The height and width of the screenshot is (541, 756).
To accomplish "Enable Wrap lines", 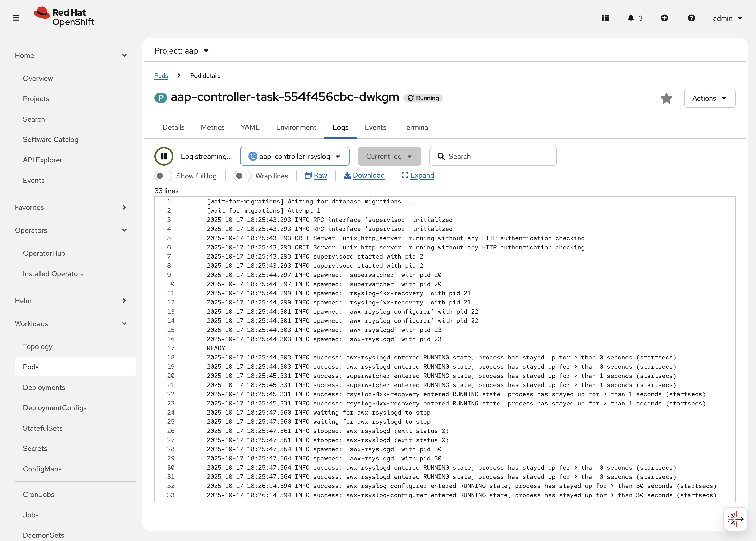I will [x=242, y=176].
